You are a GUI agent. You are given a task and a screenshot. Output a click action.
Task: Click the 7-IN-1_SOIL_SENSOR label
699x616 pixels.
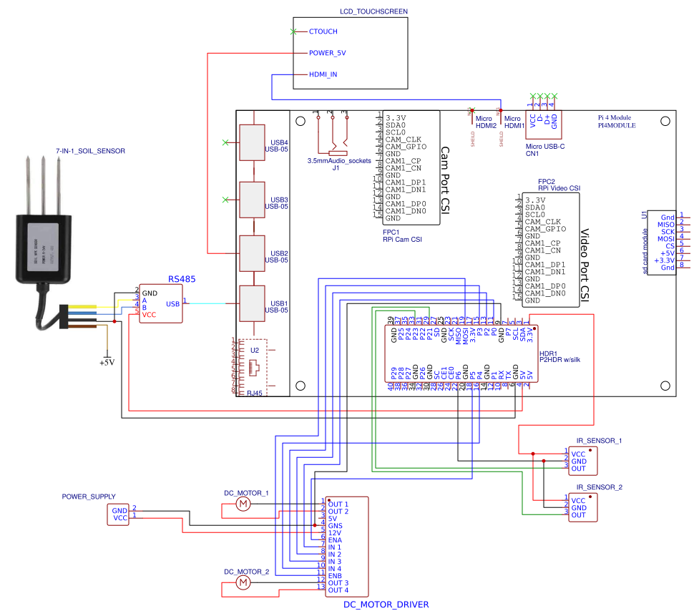point(90,151)
